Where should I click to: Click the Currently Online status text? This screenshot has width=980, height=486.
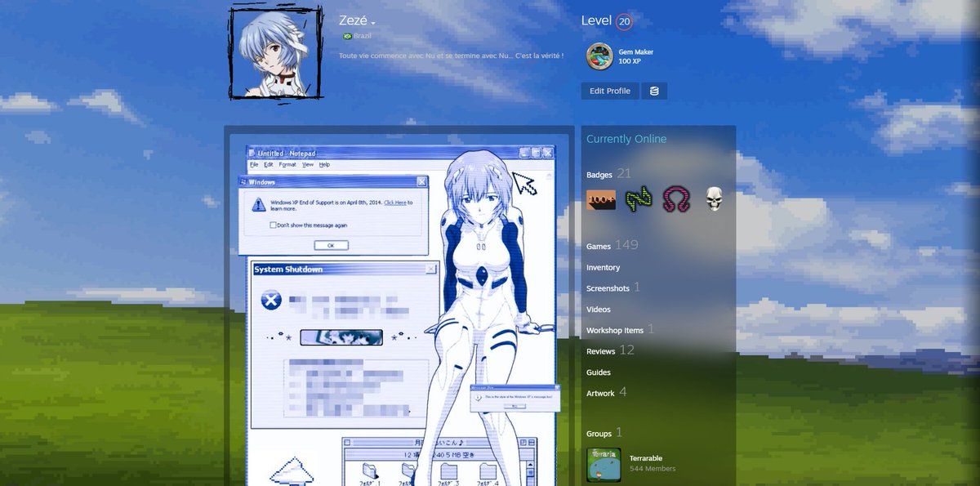[626, 139]
